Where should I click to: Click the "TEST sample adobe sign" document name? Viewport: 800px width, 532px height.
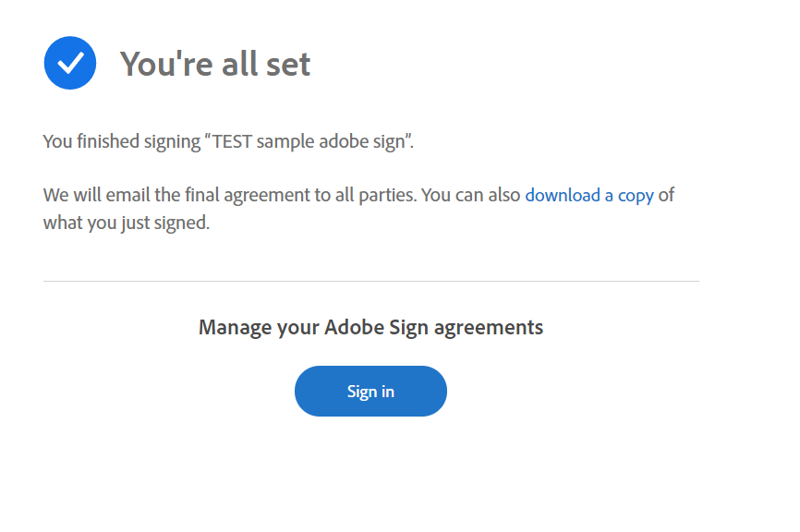tap(309, 141)
